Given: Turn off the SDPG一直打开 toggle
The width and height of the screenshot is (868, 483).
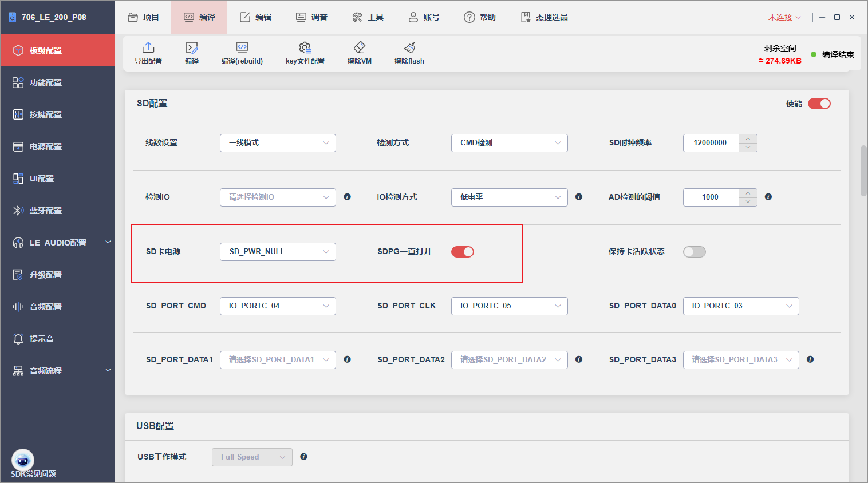Looking at the screenshot, I should pyautogui.click(x=463, y=252).
